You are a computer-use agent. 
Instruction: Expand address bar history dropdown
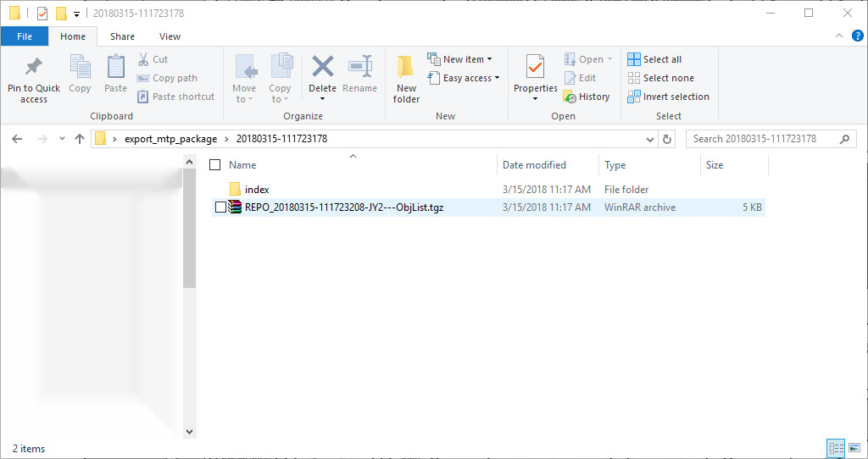coord(650,140)
